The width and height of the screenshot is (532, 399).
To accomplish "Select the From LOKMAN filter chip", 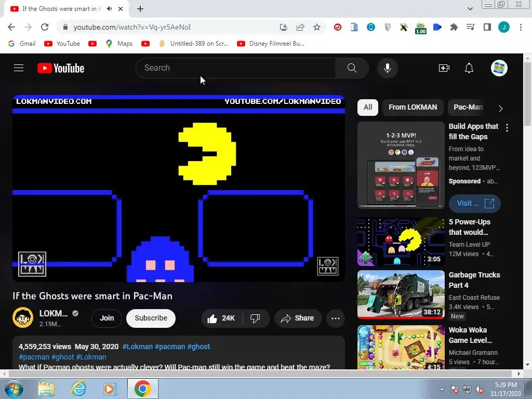I will point(413,107).
